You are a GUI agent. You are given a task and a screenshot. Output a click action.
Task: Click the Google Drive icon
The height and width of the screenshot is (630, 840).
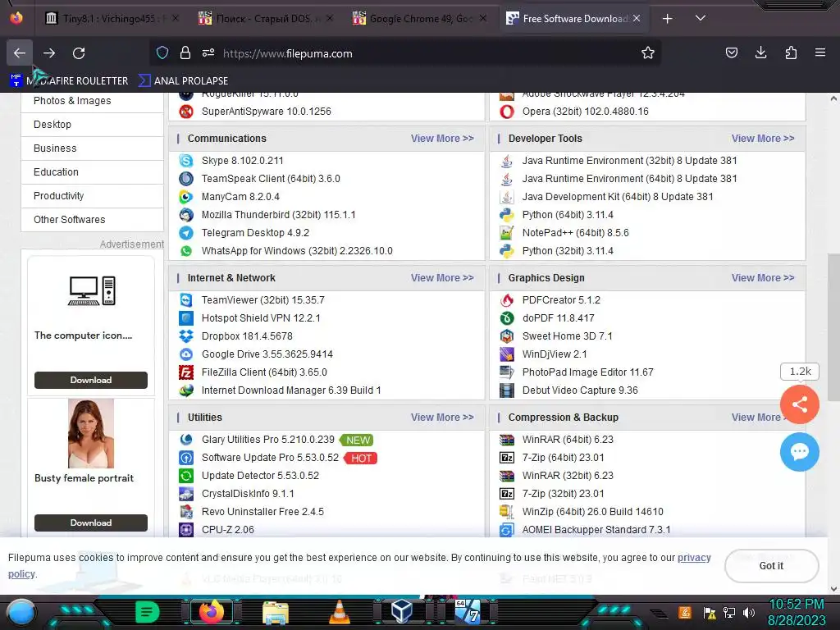pyautogui.click(x=186, y=354)
